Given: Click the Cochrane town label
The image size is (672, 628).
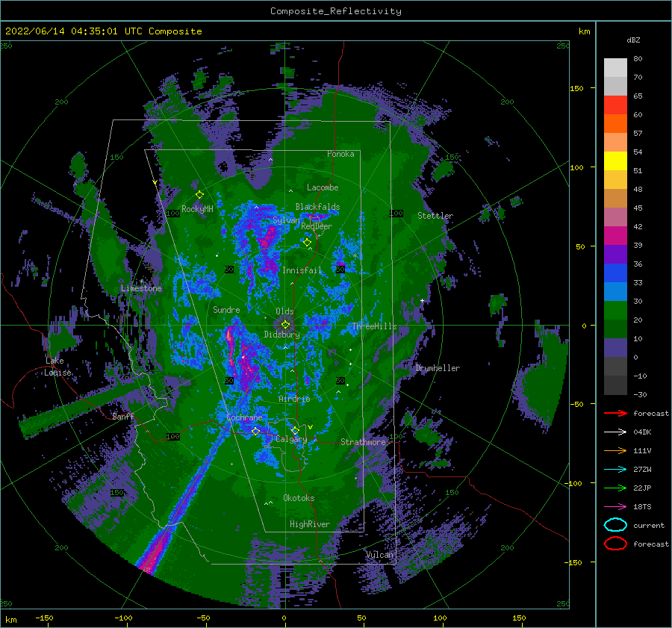Looking at the screenshot, I should 244,417.
